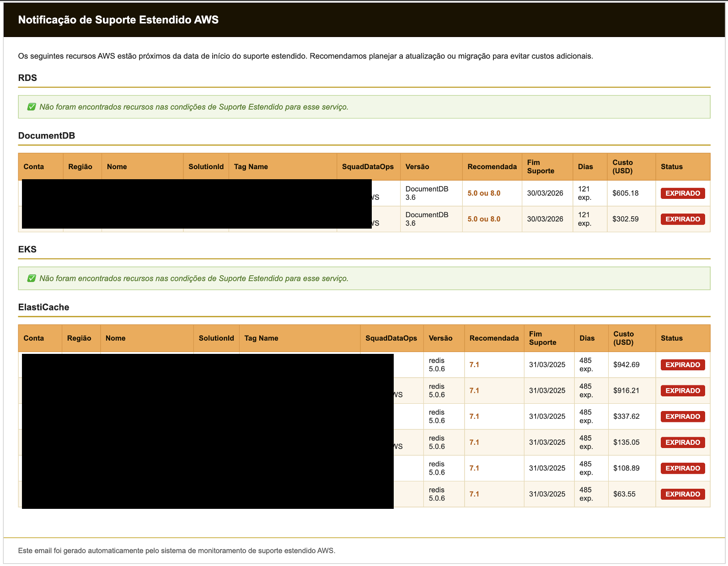Screen dimensions: 728x566
Task: Select the ElastiCache section heading
Action: (x=44, y=307)
